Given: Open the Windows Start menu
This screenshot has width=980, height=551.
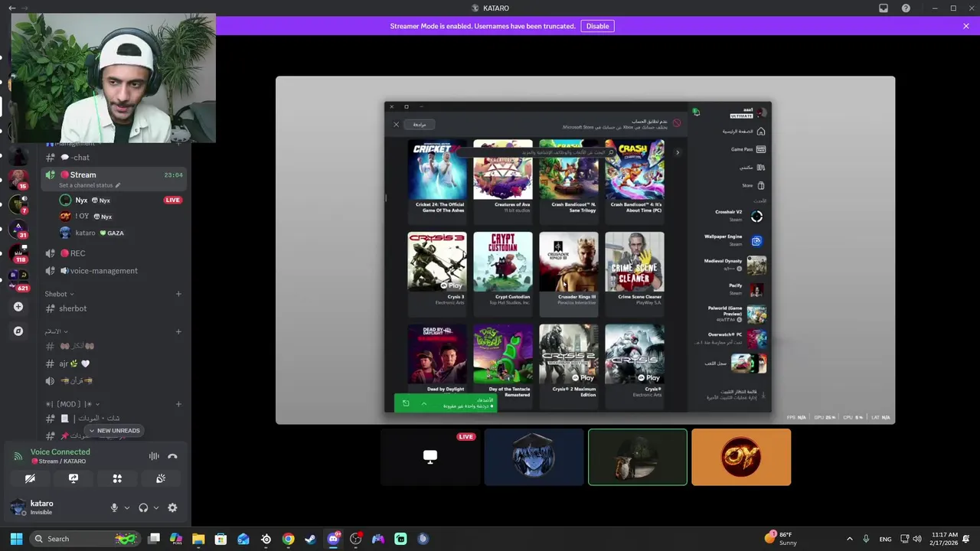Looking at the screenshot, I should pyautogui.click(x=16, y=539).
